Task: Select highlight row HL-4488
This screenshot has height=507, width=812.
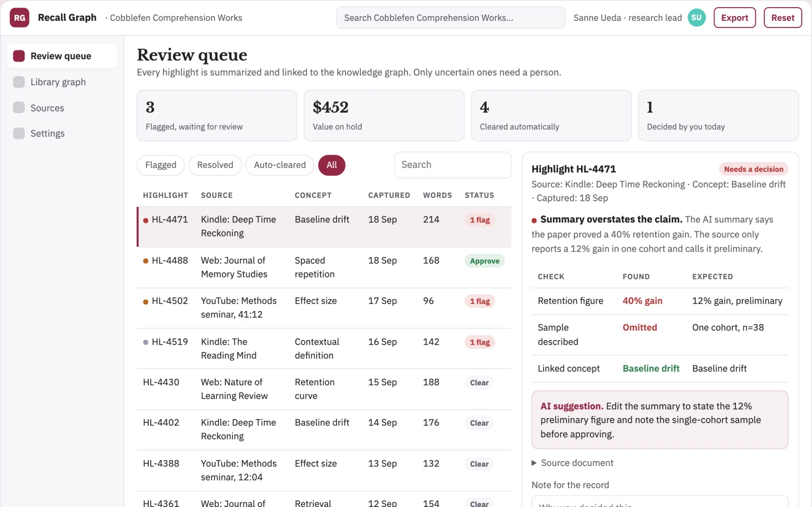Action: [x=324, y=267]
